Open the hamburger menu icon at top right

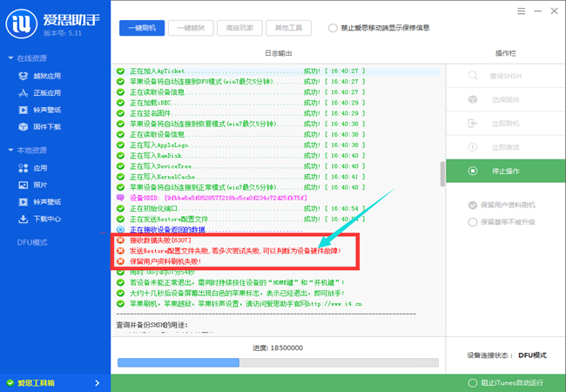click(x=522, y=11)
